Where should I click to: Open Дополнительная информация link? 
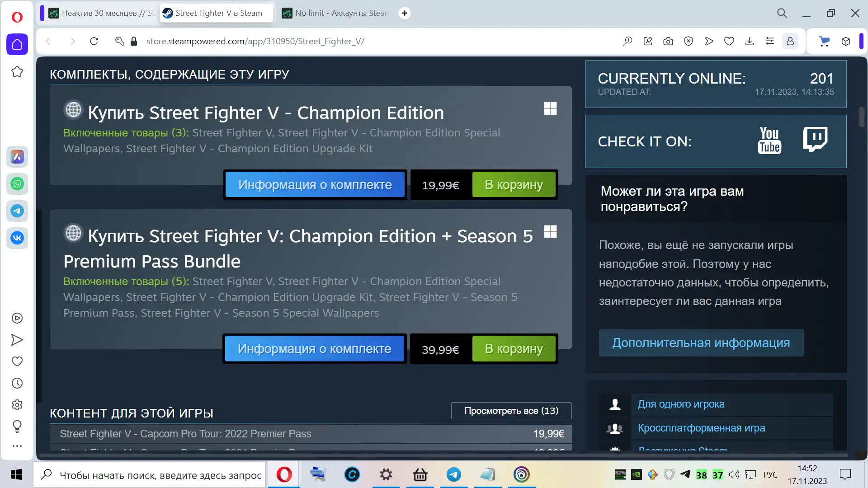coord(701,343)
